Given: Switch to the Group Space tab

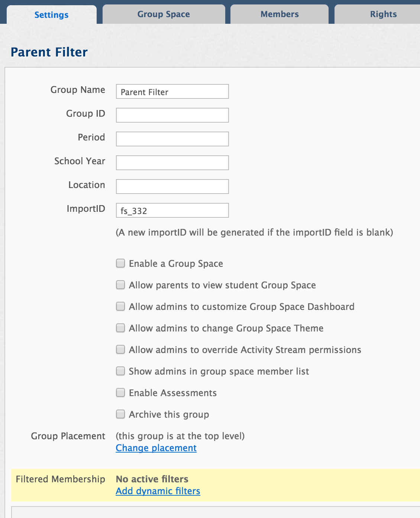Looking at the screenshot, I should tap(164, 14).
